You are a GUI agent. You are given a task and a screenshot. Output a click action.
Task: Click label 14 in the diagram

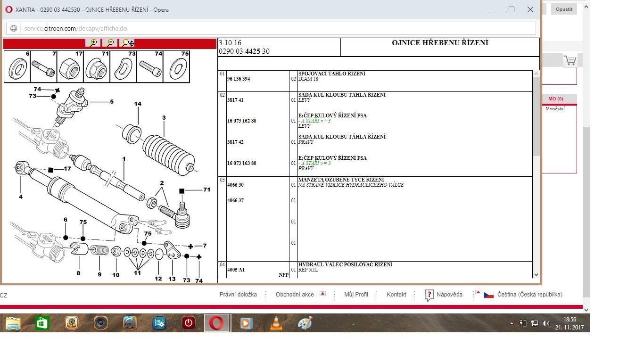(x=138, y=104)
